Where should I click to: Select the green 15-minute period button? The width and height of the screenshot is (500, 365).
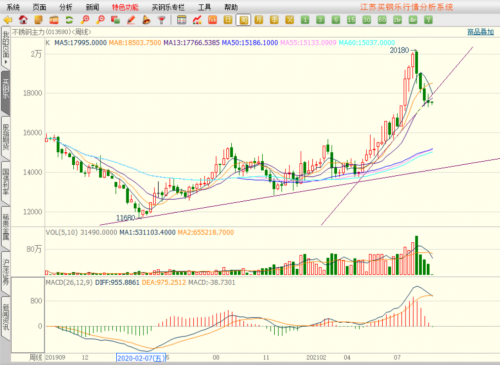pos(351,20)
